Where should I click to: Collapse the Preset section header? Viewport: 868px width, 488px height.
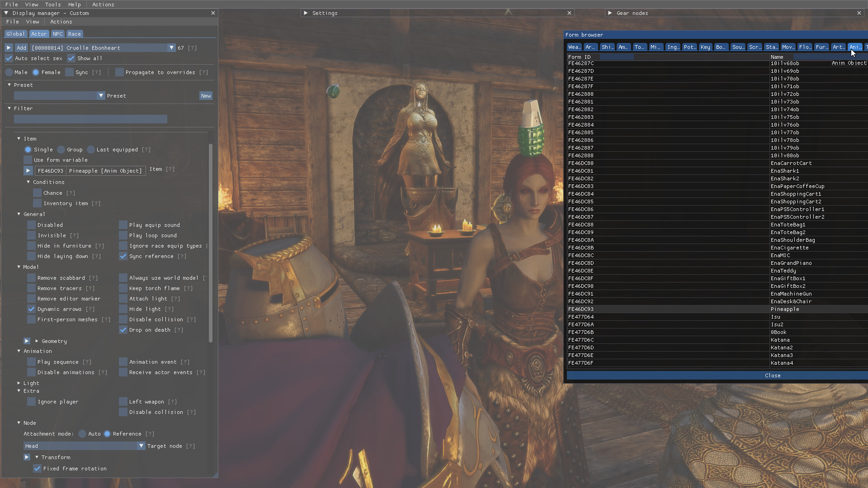tap(9, 85)
